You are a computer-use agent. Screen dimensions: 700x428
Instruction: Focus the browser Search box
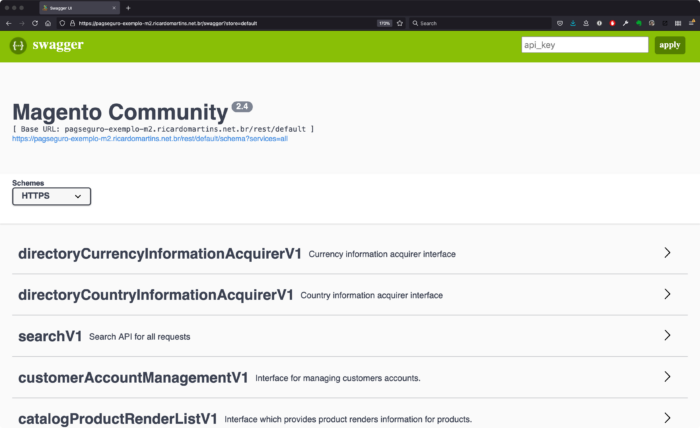480,23
